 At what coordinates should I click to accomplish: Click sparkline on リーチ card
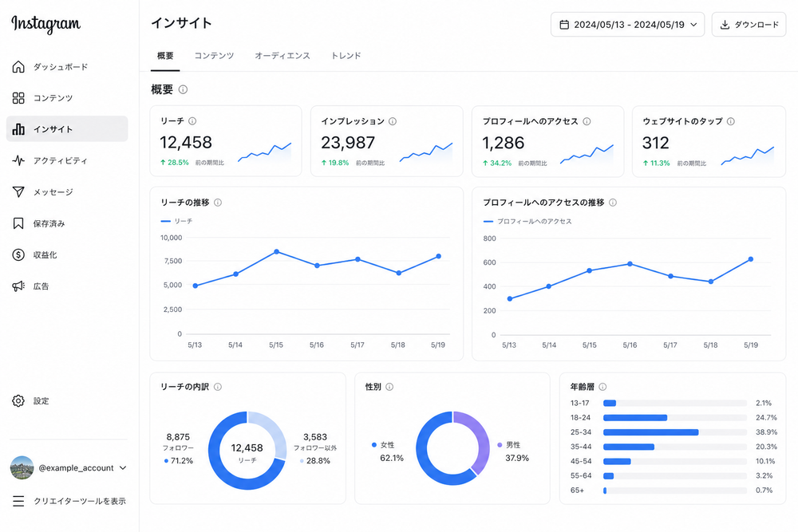point(265,152)
